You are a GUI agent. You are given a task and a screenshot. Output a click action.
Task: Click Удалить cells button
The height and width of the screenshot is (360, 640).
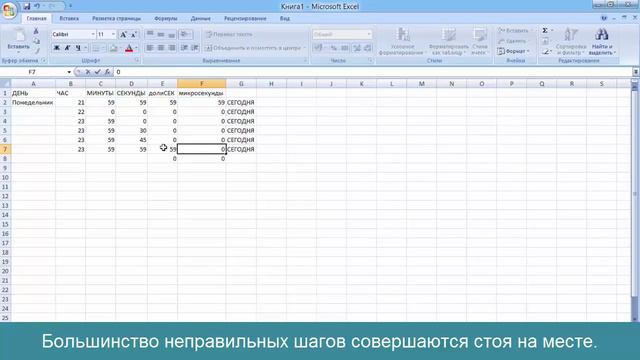point(512,41)
